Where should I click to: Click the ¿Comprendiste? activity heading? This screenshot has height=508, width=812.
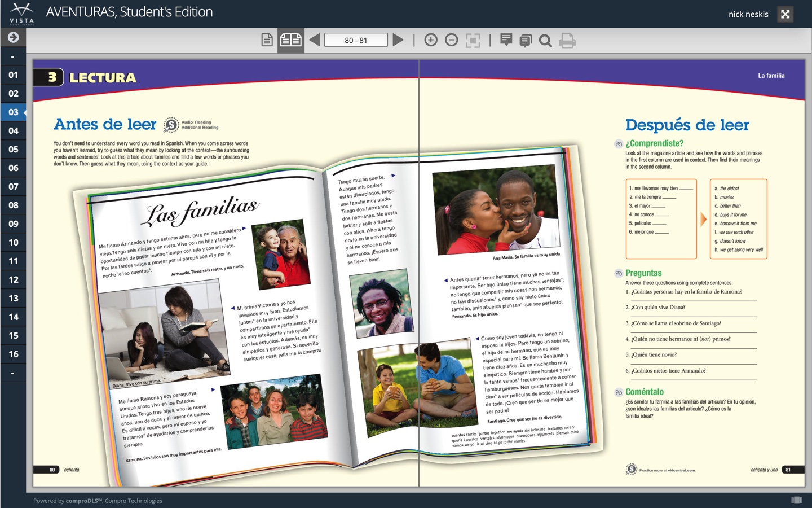coord(655,143)
